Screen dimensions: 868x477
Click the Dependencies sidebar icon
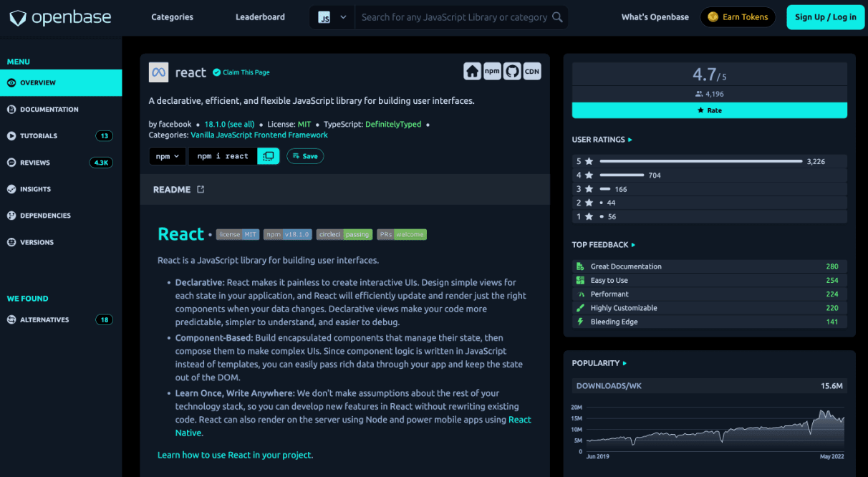coord(11,216)
